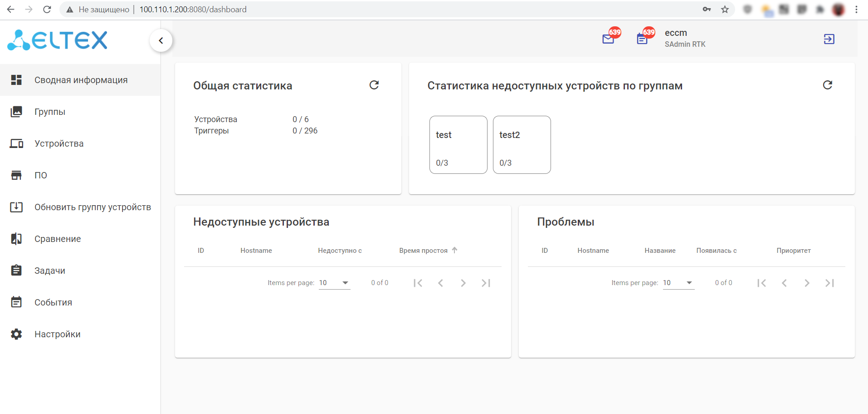Go to Обновить группу устройств
This screenshot has width=868, height=414.
pyautogui.click(x=93, y=207)
